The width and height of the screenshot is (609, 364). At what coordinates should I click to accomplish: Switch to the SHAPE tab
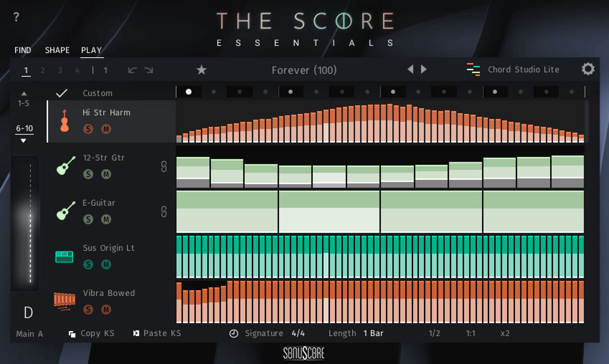pos(57,50)
